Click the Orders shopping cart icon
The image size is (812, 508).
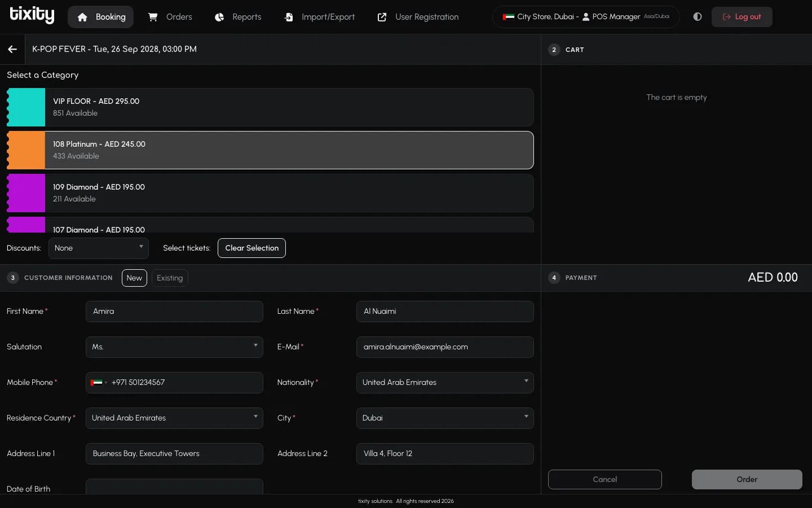point(153,17)
